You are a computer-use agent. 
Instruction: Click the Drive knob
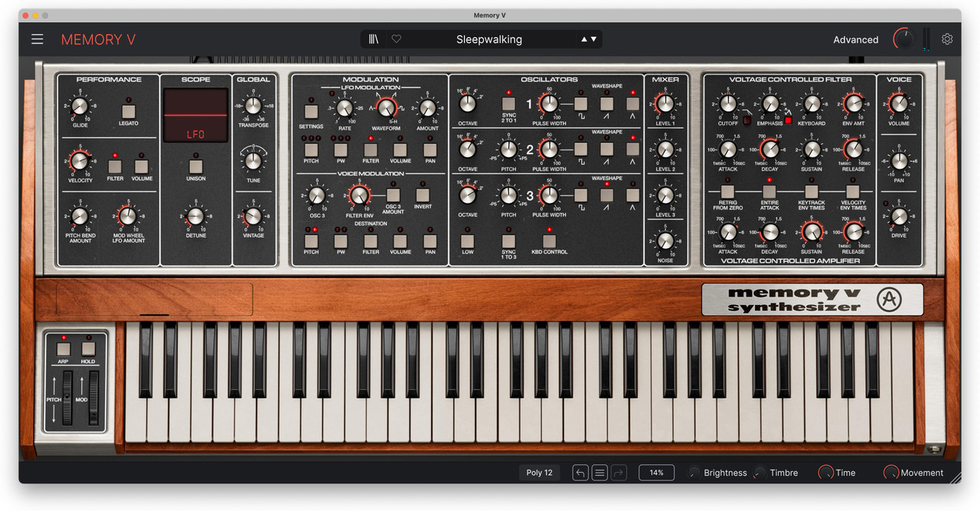(x=899, y=217)
